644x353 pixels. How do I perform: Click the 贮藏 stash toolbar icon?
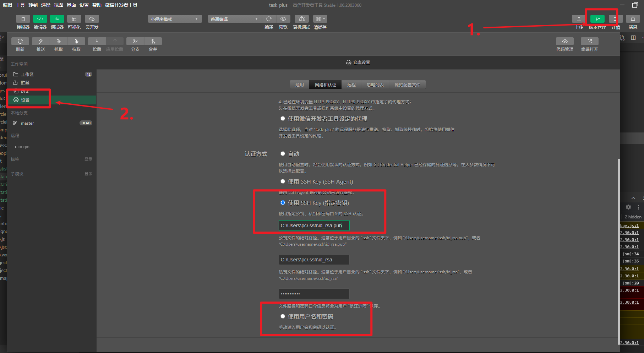coord(97,41)
